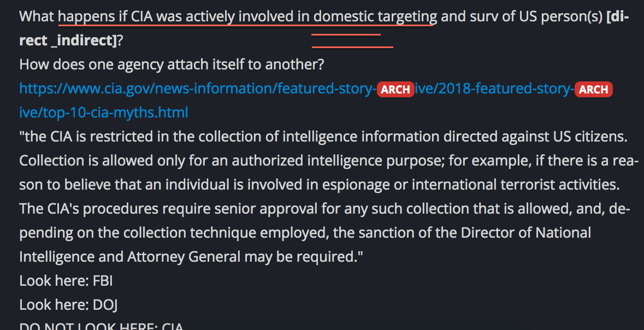Open the cia.gov news-information link
This screenshot has height=330, width=644.
click(197, 89)
